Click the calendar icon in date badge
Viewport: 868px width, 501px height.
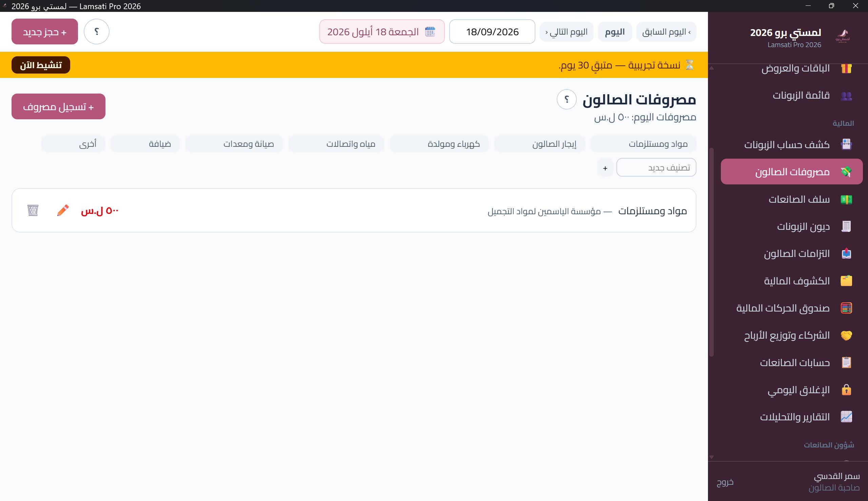pyautogui.click(x=430, y=32)
